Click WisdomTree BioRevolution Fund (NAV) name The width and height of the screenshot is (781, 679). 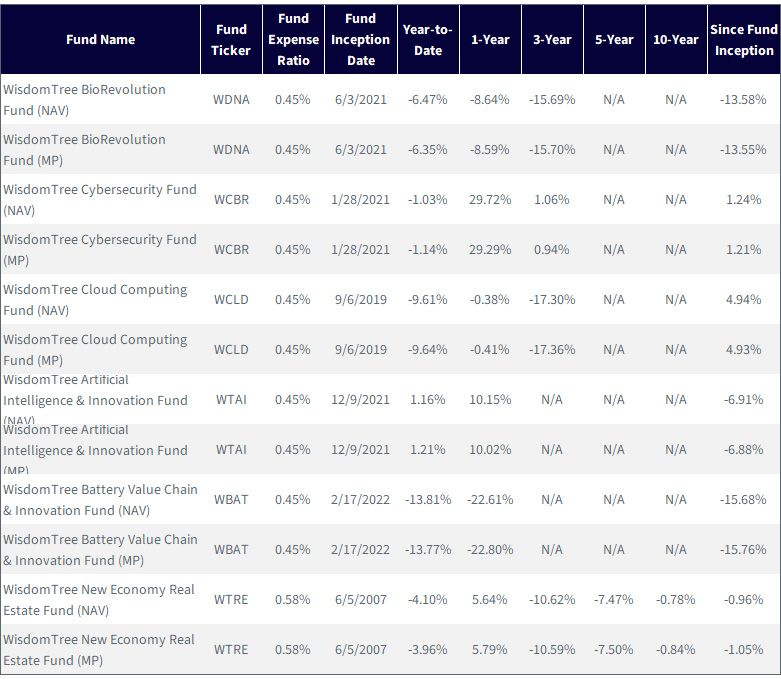(x=84, y=100)
